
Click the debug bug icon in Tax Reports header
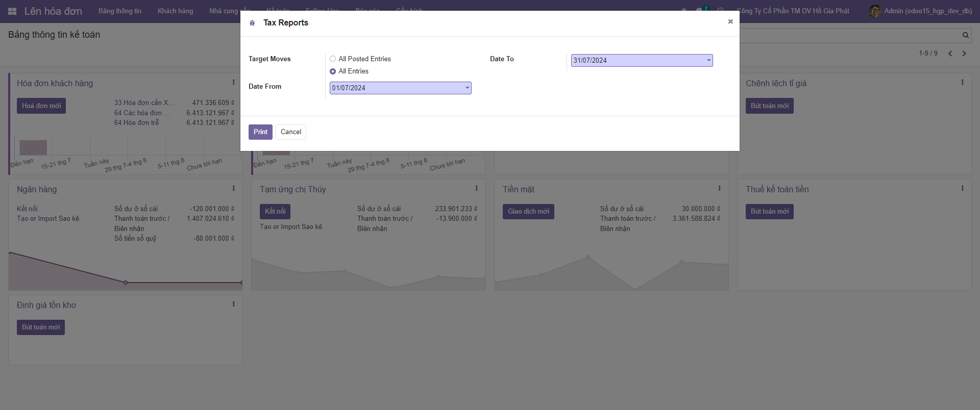[252, 23]
